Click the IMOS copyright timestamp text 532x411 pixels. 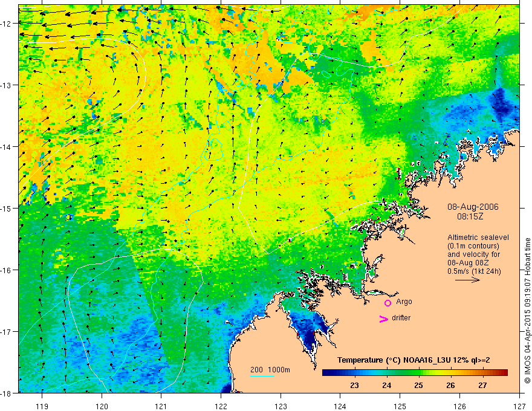tap(527, 310)
